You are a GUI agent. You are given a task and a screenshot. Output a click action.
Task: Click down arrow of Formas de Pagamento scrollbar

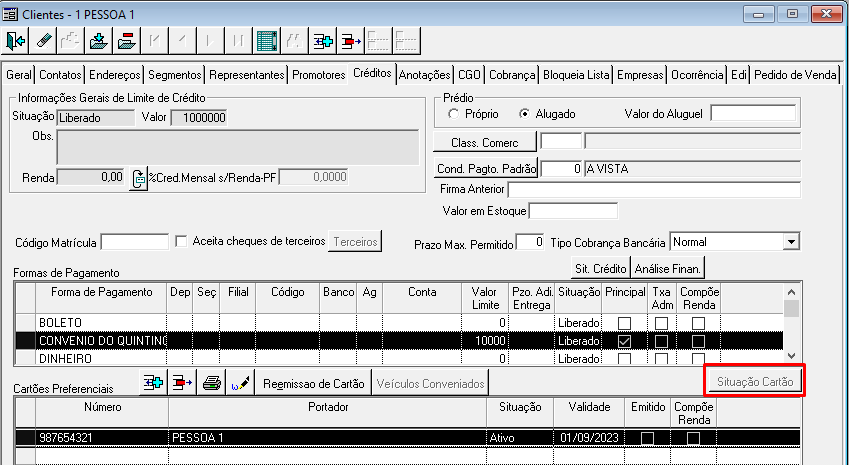(791, 356)
